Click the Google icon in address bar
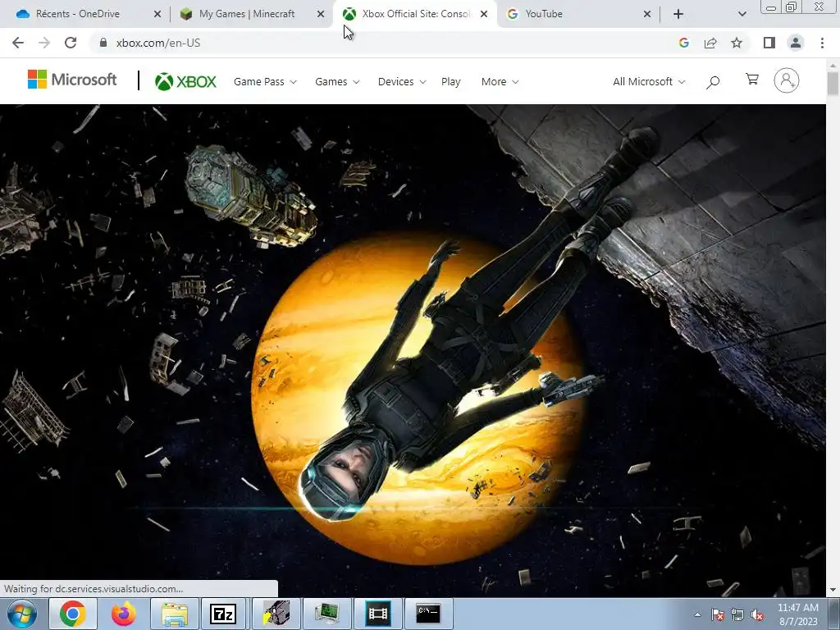840x630 pixels. pyautogui.click(x=683, y=43)
